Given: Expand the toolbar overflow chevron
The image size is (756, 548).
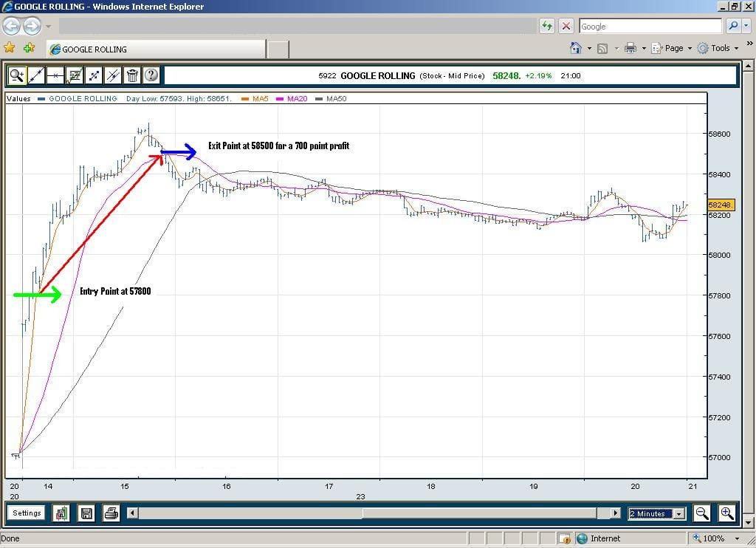Looking at the screenshot, I should pos(750,44).
